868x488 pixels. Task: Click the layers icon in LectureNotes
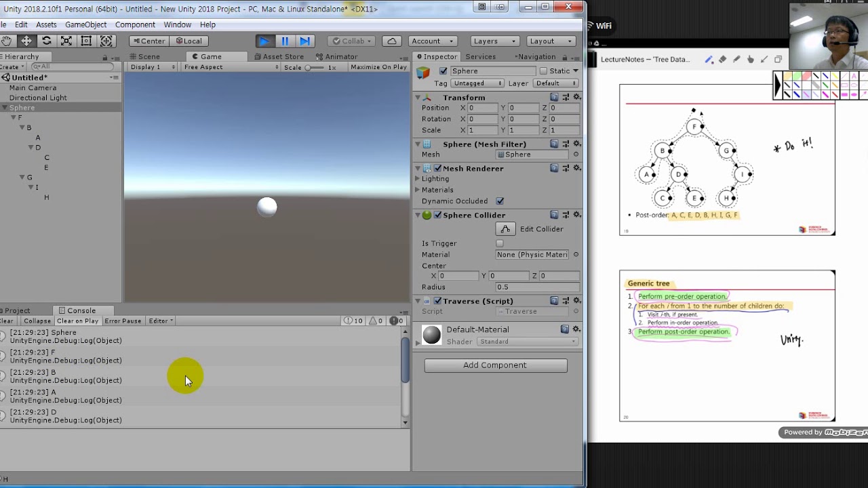point(778,60)
